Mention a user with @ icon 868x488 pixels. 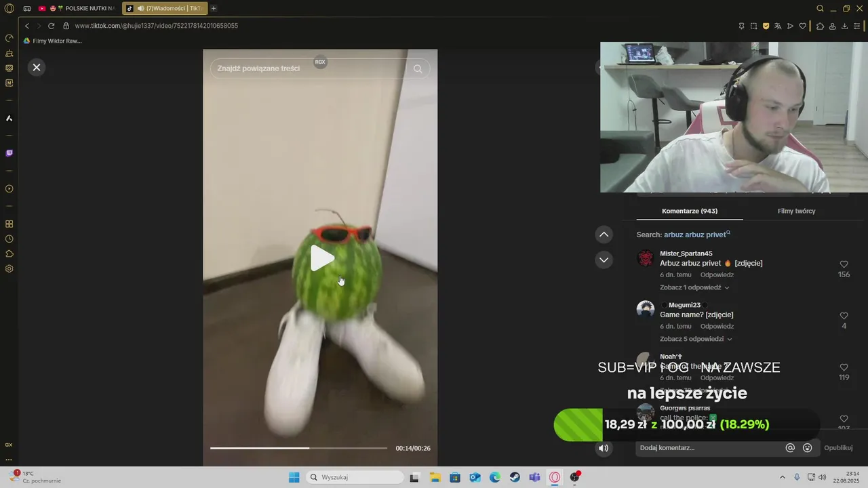coord(790,448)
